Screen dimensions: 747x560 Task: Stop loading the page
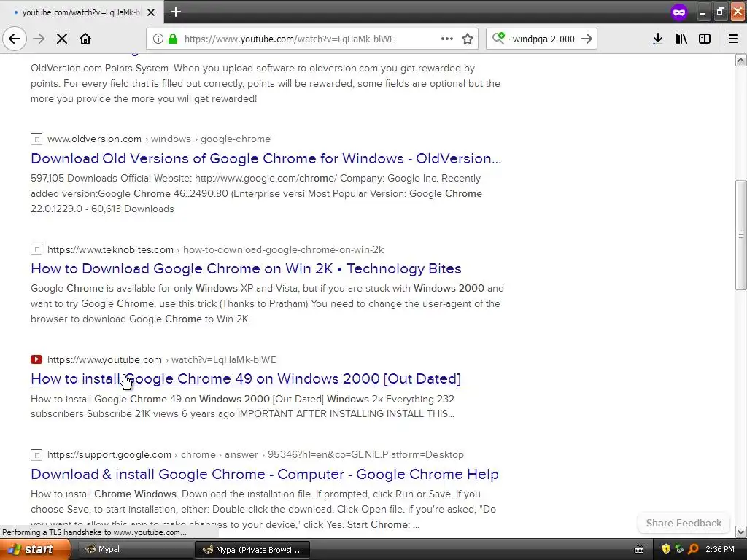click(62, 39)
